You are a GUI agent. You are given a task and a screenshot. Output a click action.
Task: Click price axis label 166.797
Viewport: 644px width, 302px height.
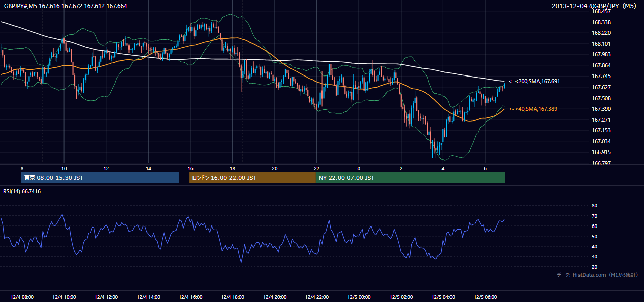pyautogui.click(x=601, y=163)
